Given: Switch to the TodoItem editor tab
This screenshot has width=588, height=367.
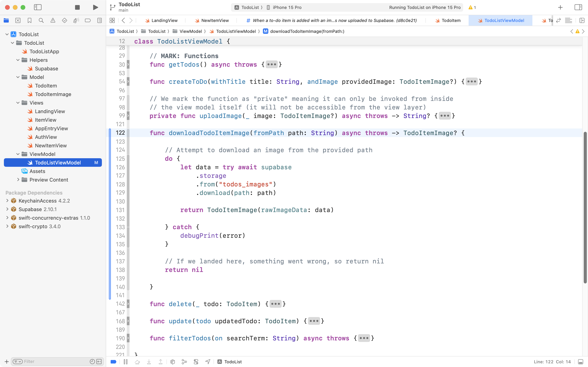Looking at the screenshot, I should point(451,20).
